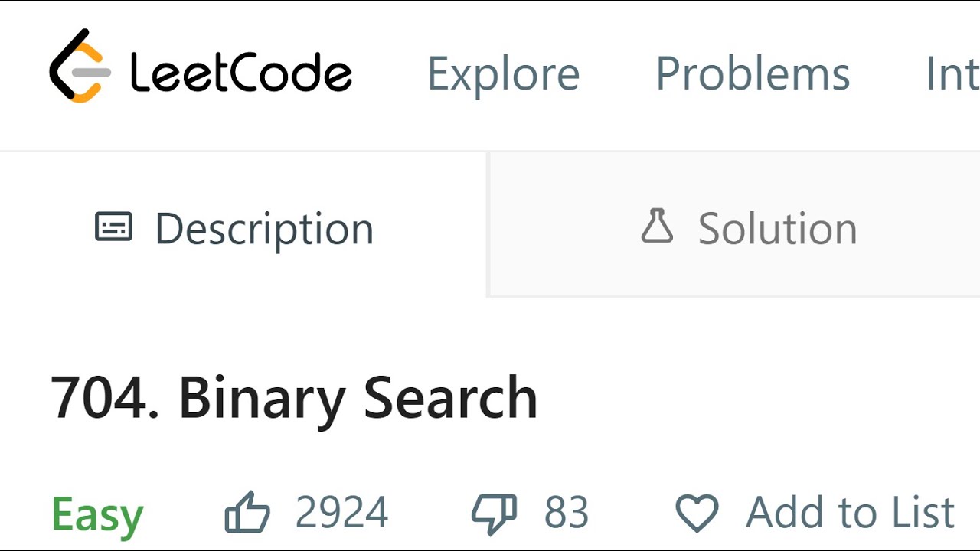Click the Binary Search title words
980x551 pixels.
(358, 398)
